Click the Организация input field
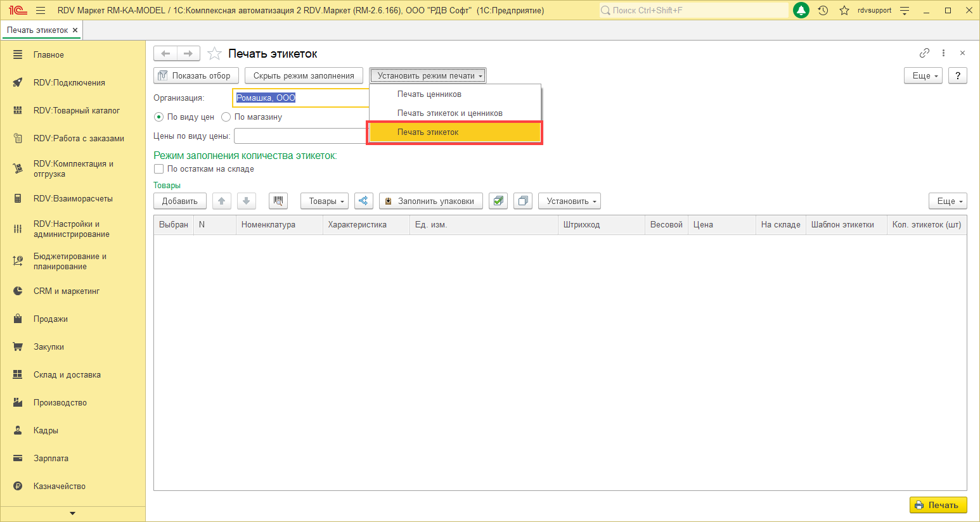 pyautogui.click(x=301, y=98)
